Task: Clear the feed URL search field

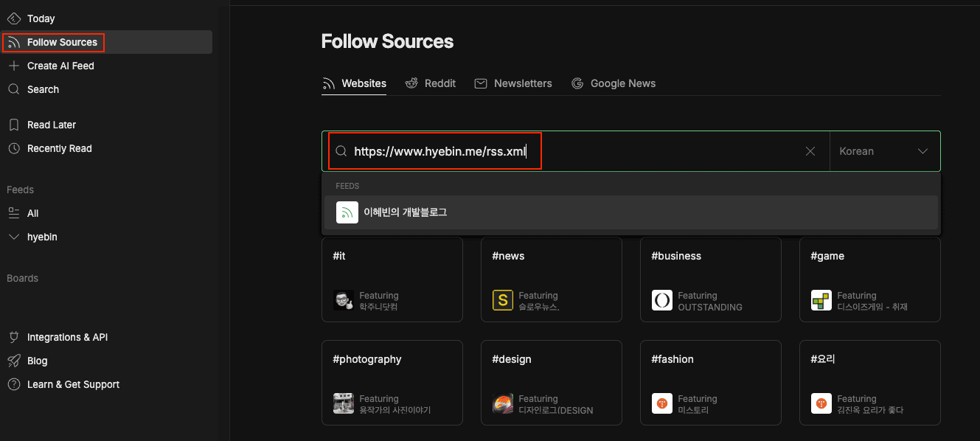Action: 810,151
